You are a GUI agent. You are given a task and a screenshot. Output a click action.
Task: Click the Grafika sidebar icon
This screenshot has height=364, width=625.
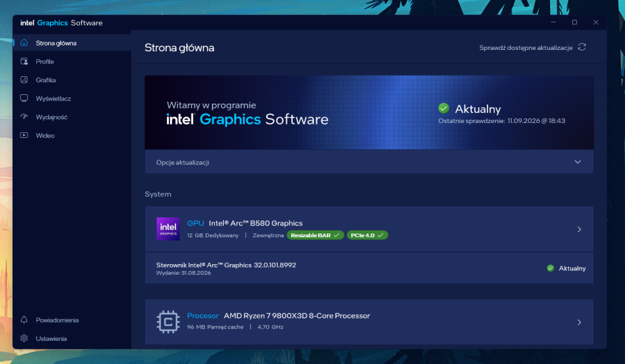click(x=24, y=80)
